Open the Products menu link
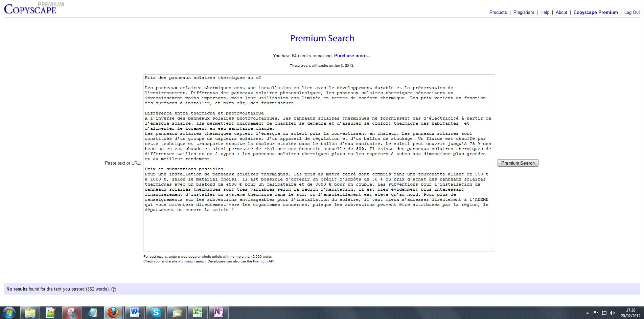The width and height of the screenshot is (644, 319). point(498,12)
